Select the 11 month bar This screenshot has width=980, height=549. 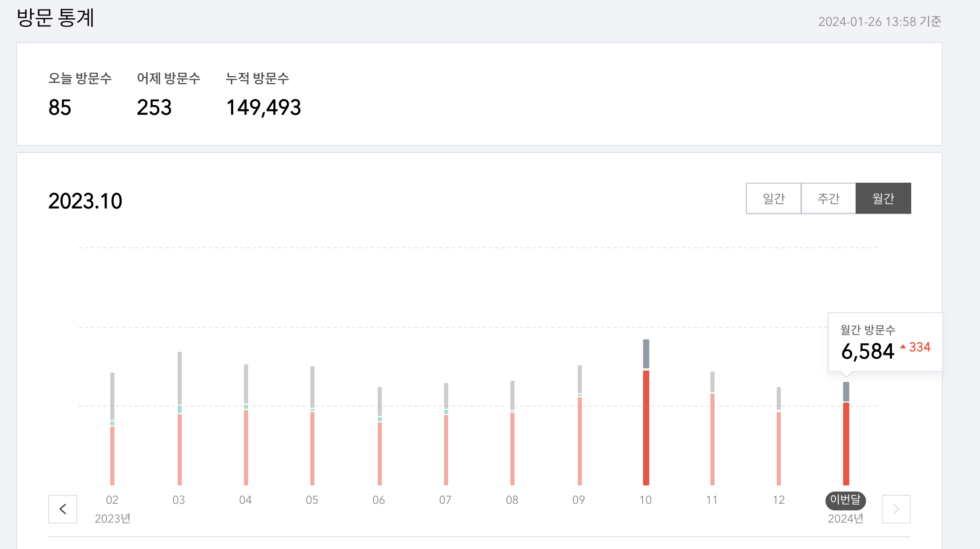712,428
